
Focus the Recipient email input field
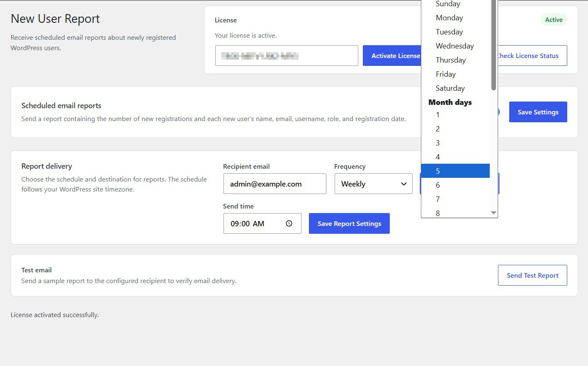click(275, 184)
